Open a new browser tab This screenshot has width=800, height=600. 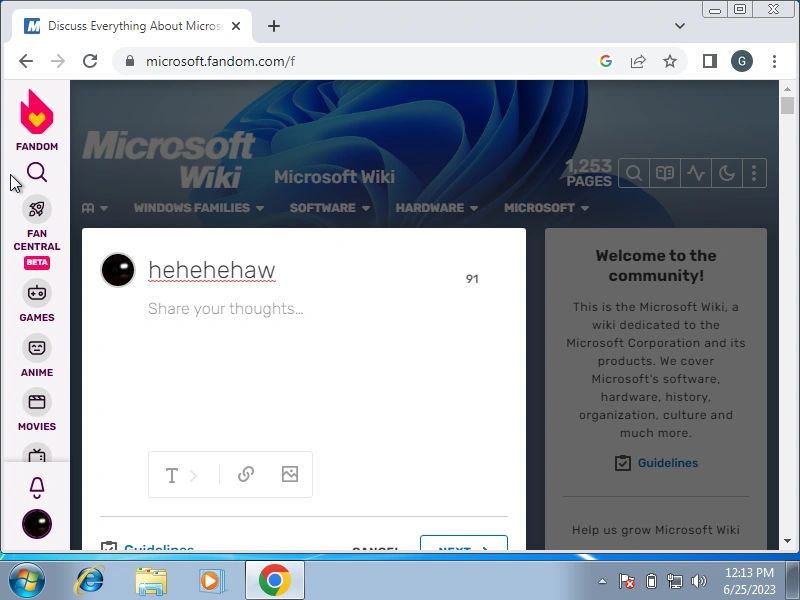(x=274, y=26)
